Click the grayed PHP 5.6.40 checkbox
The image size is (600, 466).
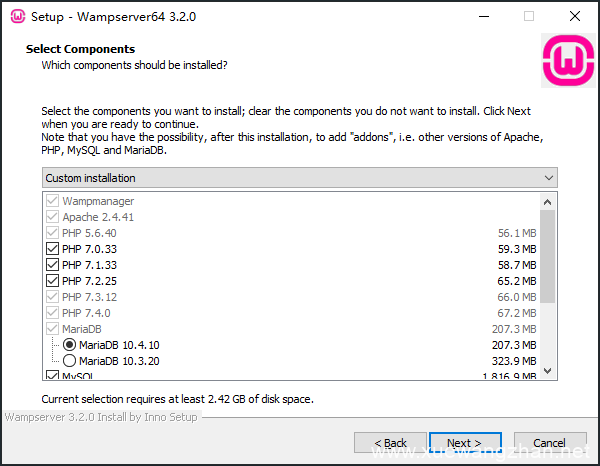pos(53,233)
